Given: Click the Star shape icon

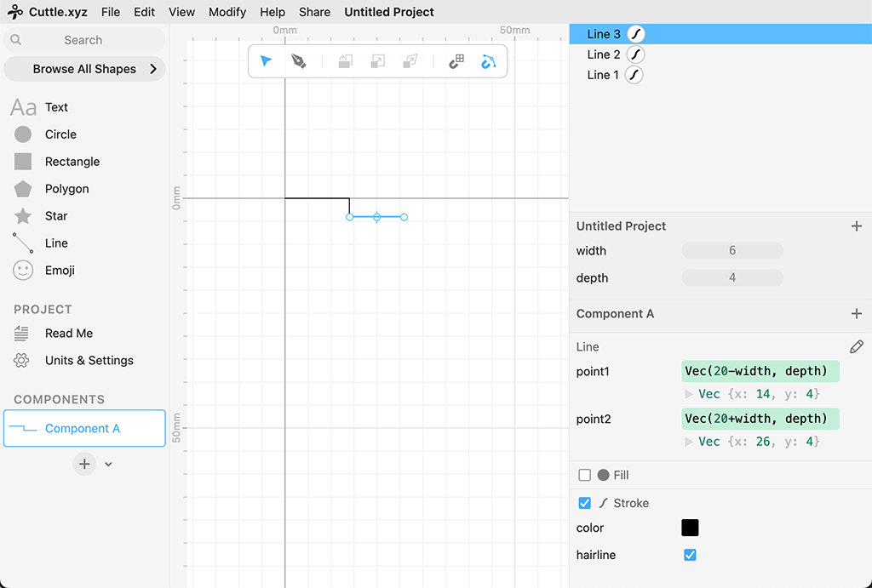Looking at the screenshot, I should 23,215.
